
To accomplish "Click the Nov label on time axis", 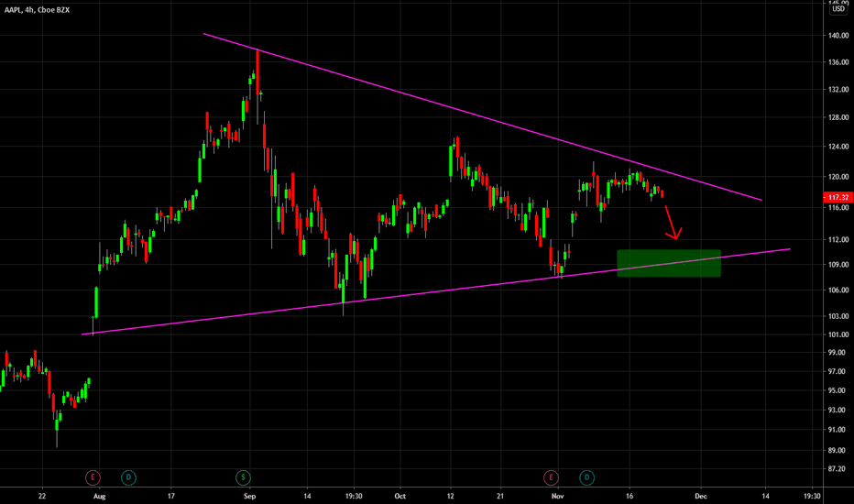I will 557,496.
